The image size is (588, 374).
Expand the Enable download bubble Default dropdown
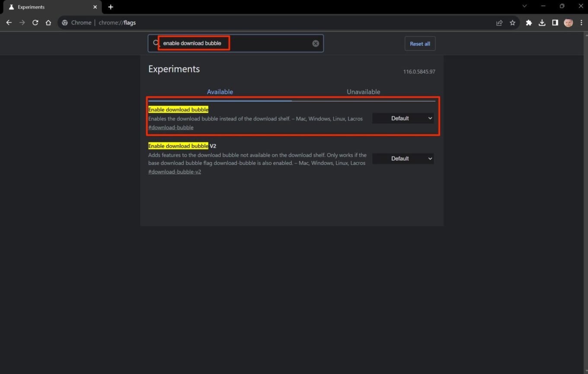click(x=403, y=118)
